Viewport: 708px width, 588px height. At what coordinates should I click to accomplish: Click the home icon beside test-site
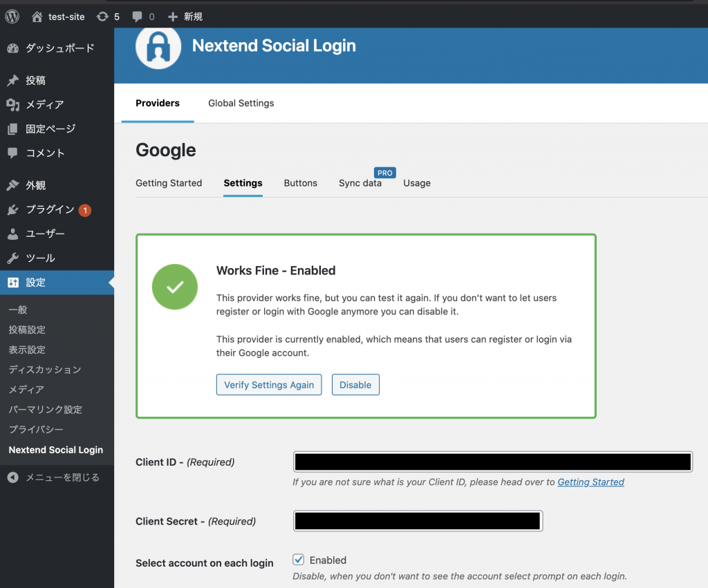tap(37, 17)
